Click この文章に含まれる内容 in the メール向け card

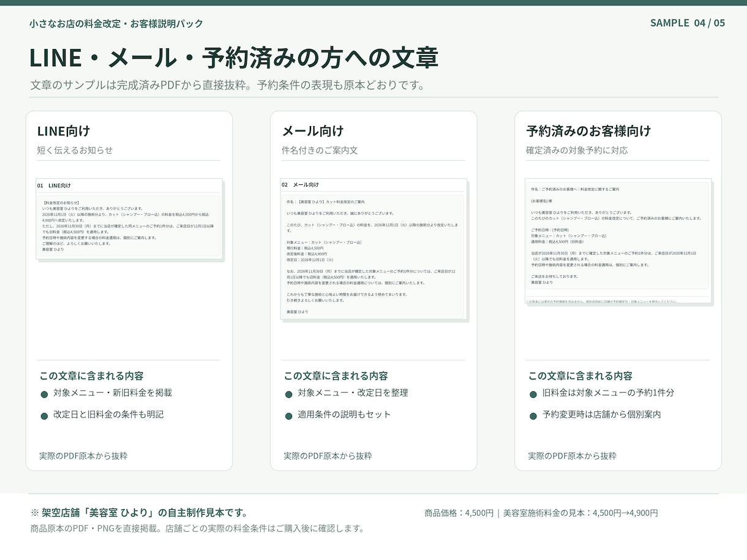coord(336,376)
